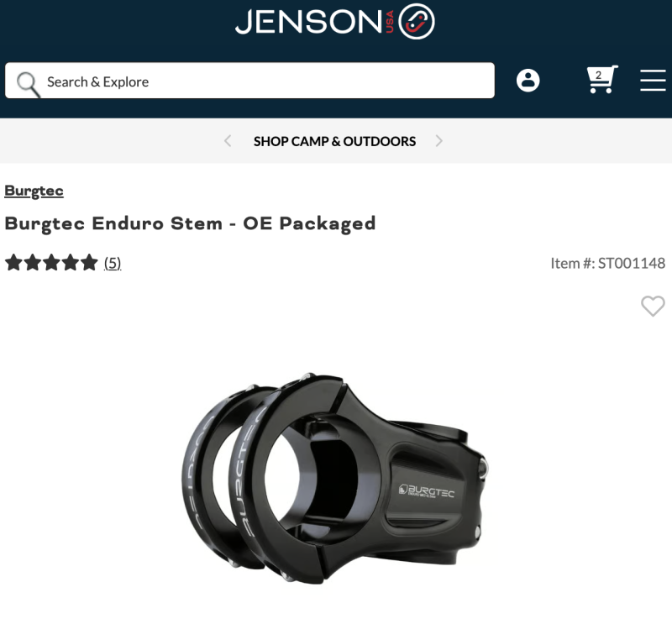The height and width of the screenshot is (624, 672).
Task: Click the Burgtec Enduro Stem product title
Action: click(190, 223)
